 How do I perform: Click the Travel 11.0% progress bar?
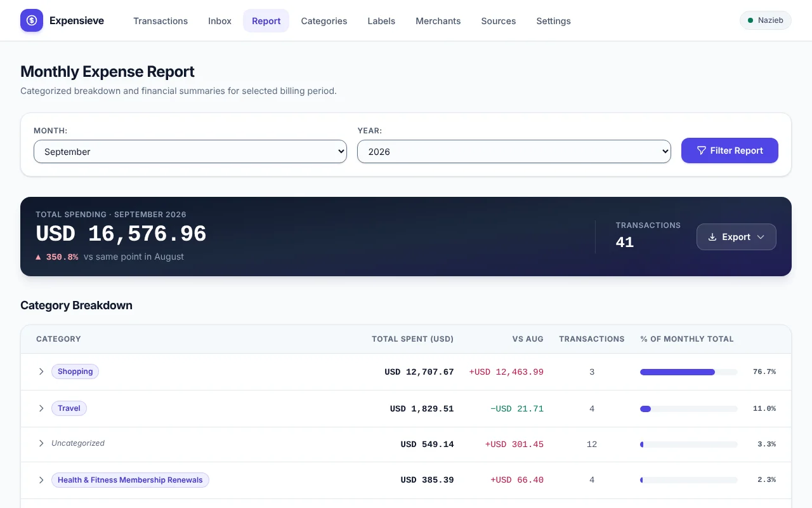(x=688, y=409)
